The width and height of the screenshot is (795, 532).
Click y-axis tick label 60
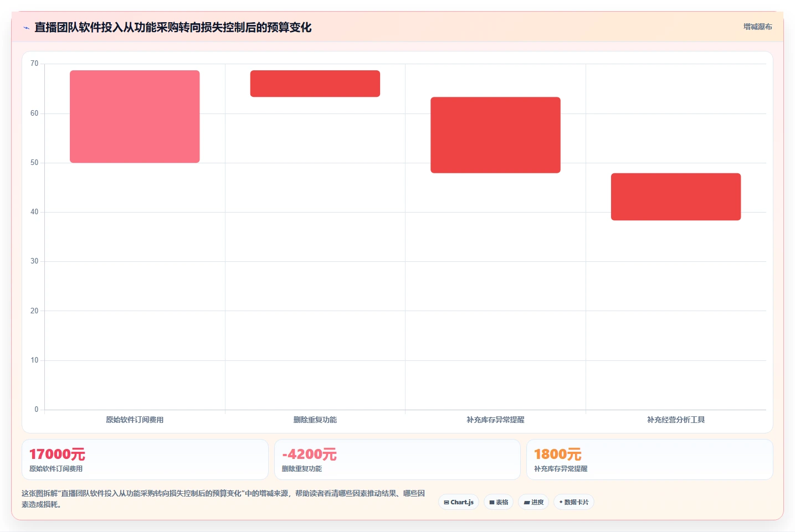tap(34, 113)
